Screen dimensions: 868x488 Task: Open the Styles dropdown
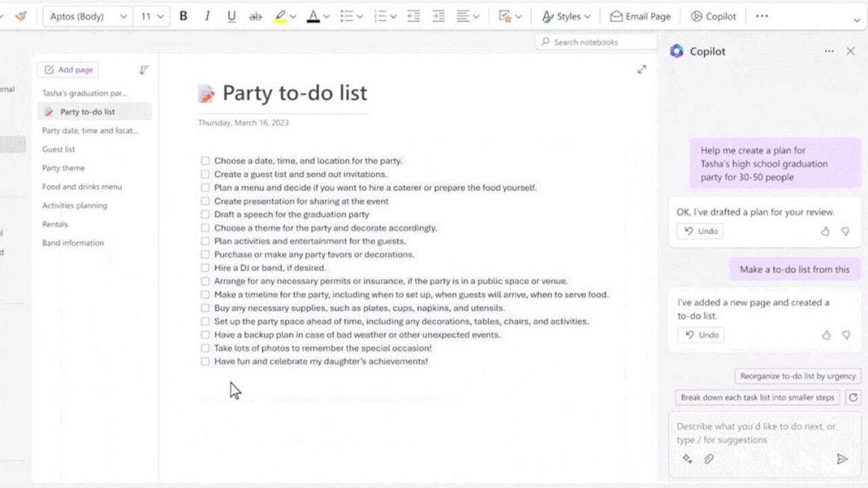(x=566, y=16)
